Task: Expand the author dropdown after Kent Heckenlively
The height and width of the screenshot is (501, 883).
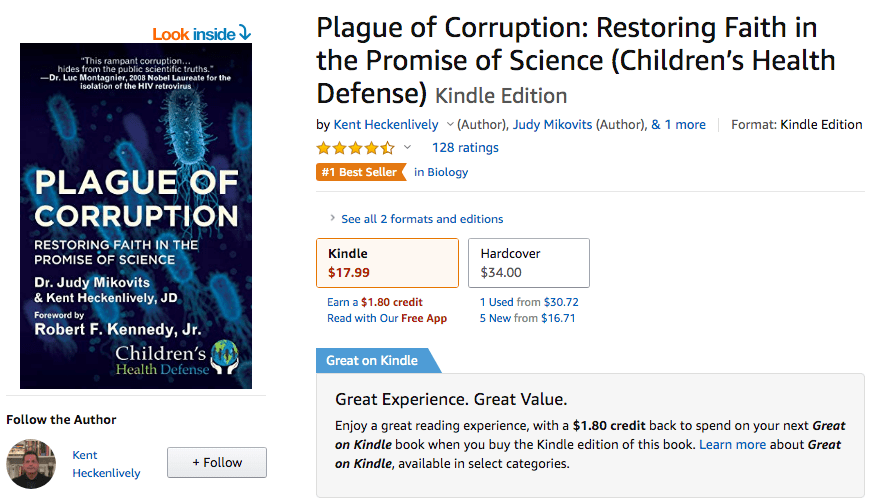Action: (x=450, y=125)
